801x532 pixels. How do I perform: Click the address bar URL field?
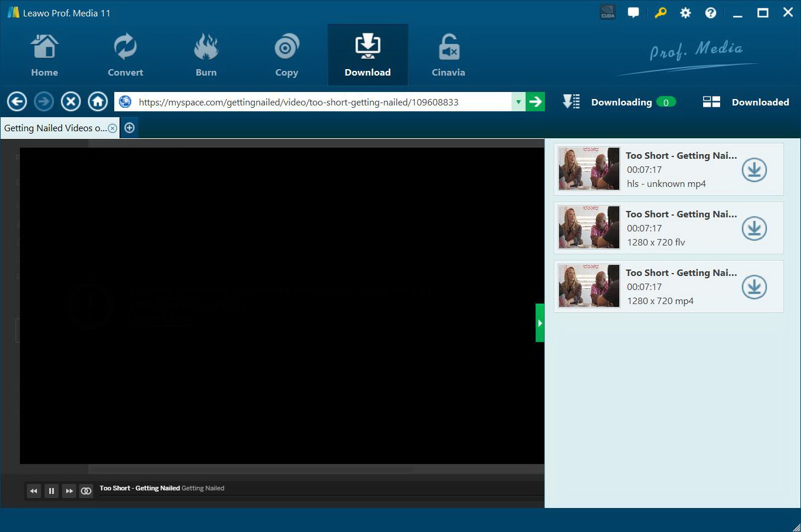coord(322,101)
